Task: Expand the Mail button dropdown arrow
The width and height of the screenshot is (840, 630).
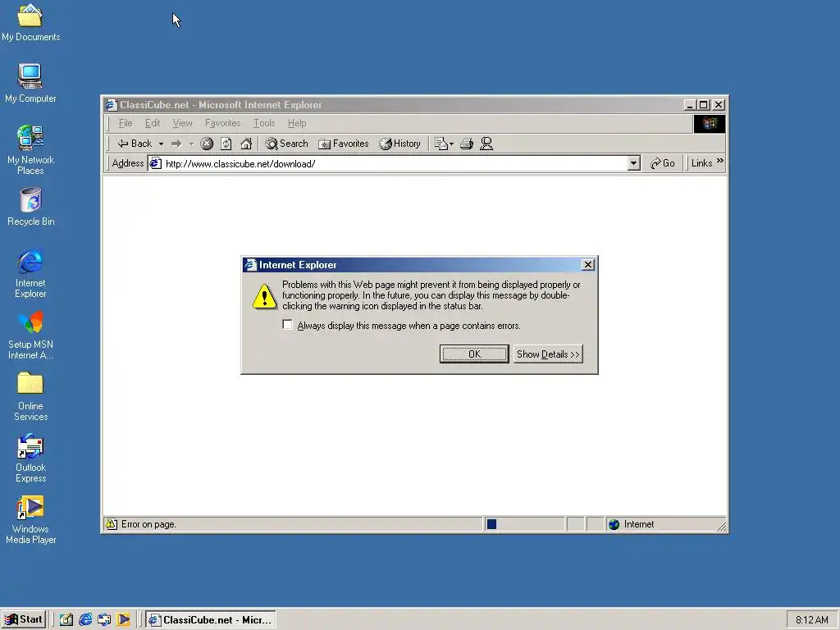Action: point(452,144)
